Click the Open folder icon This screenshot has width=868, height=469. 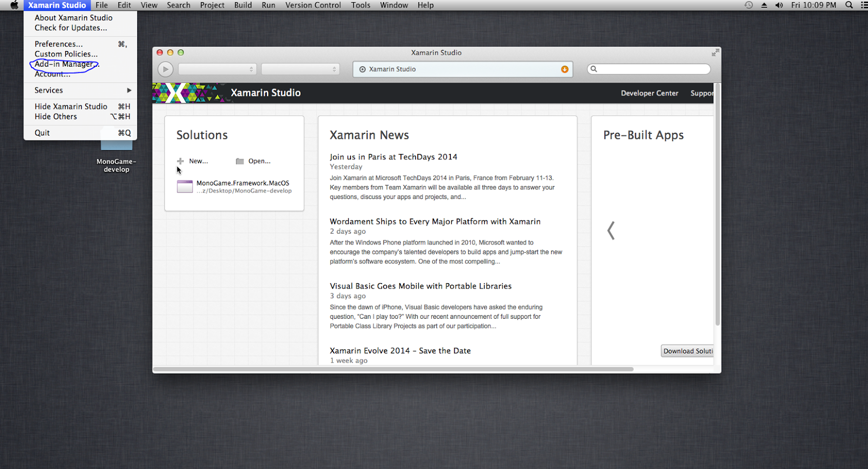tap(240, 161)
